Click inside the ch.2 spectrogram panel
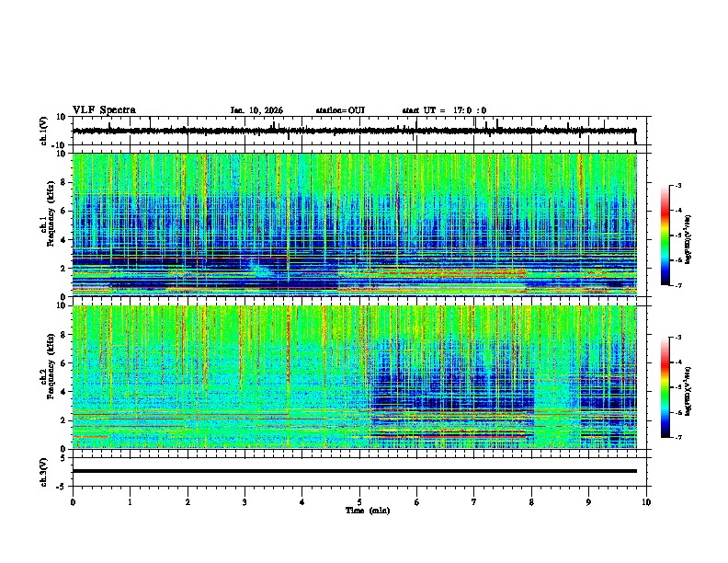Image resolution: width=728 pixels, height=563 pixels. (x=355, y=377)
